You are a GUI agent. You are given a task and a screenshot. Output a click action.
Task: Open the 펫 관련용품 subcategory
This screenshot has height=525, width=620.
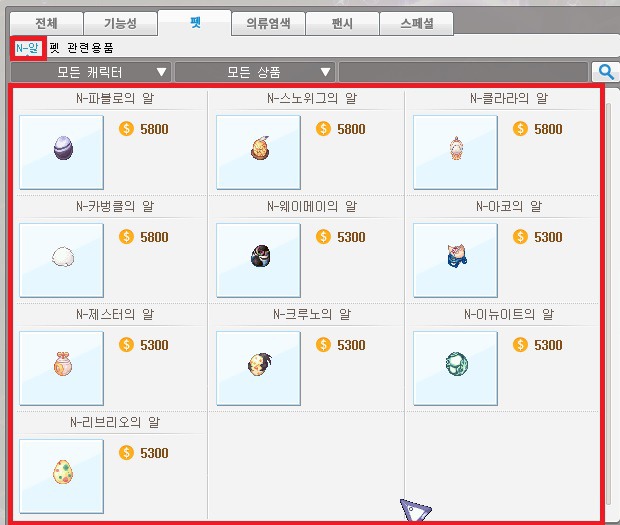pos(81,48)
